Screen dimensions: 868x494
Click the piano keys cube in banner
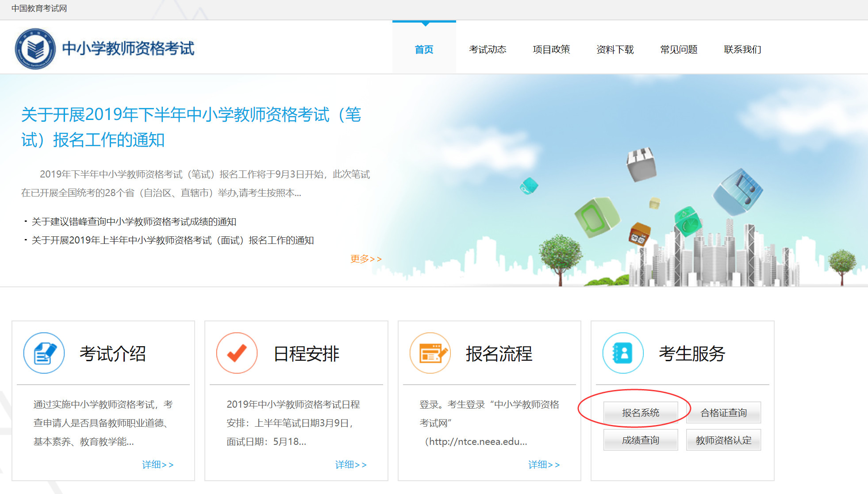[641, 164]
